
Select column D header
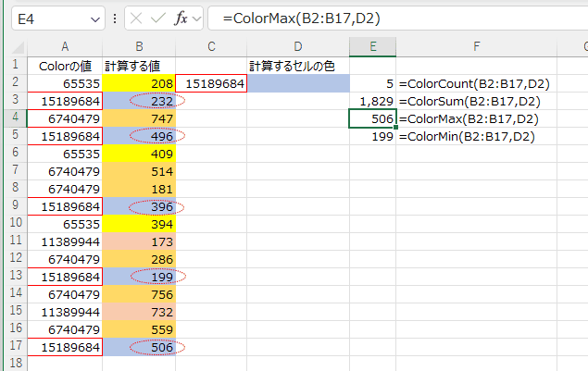298,47
